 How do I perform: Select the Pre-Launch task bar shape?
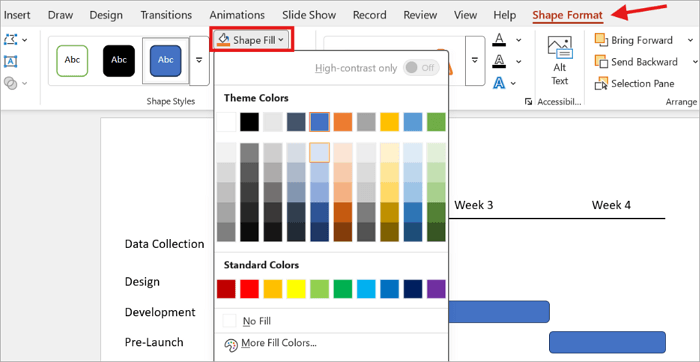608,342
